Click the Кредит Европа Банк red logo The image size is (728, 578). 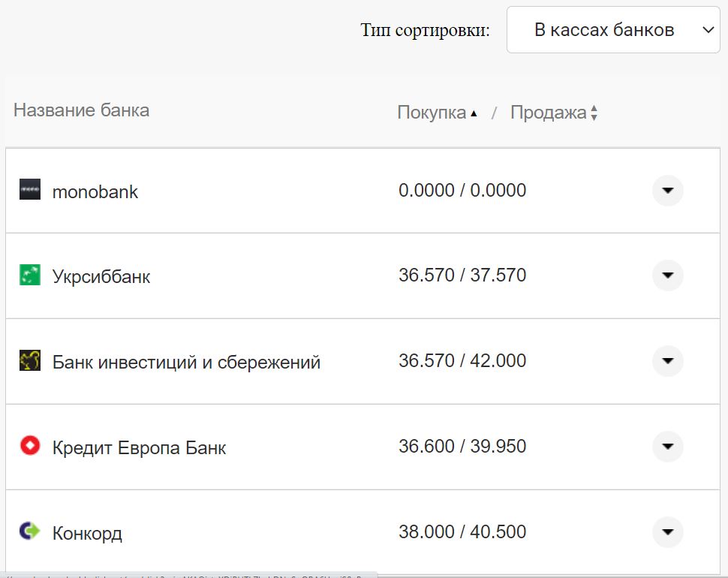(x=29, y=447)
